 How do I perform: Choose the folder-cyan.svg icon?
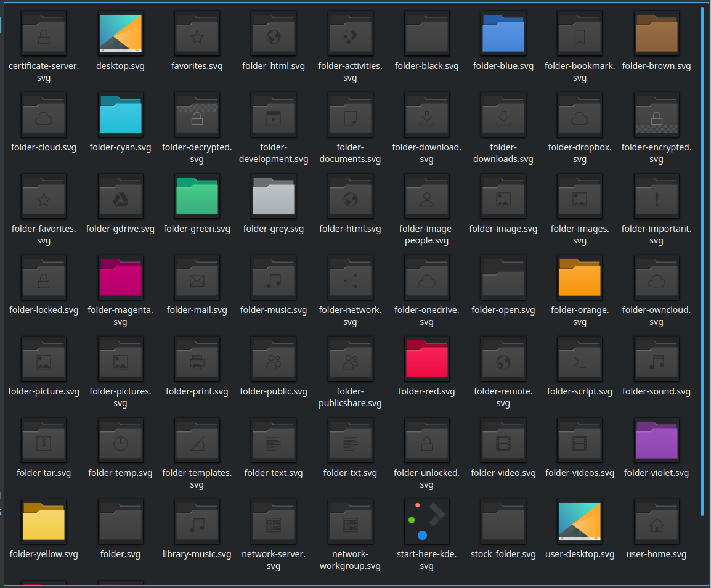(x=120, y=115)
